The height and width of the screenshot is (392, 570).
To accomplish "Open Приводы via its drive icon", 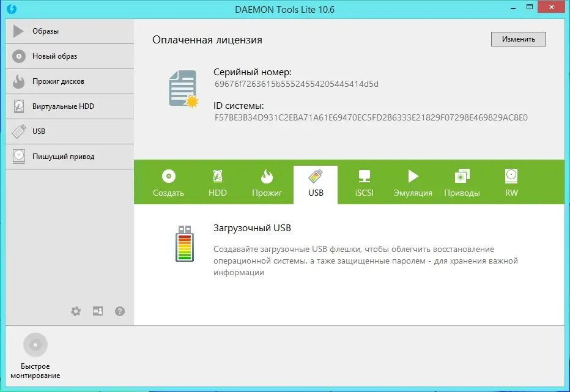I will pyautogui.click(x=462, y=177).
